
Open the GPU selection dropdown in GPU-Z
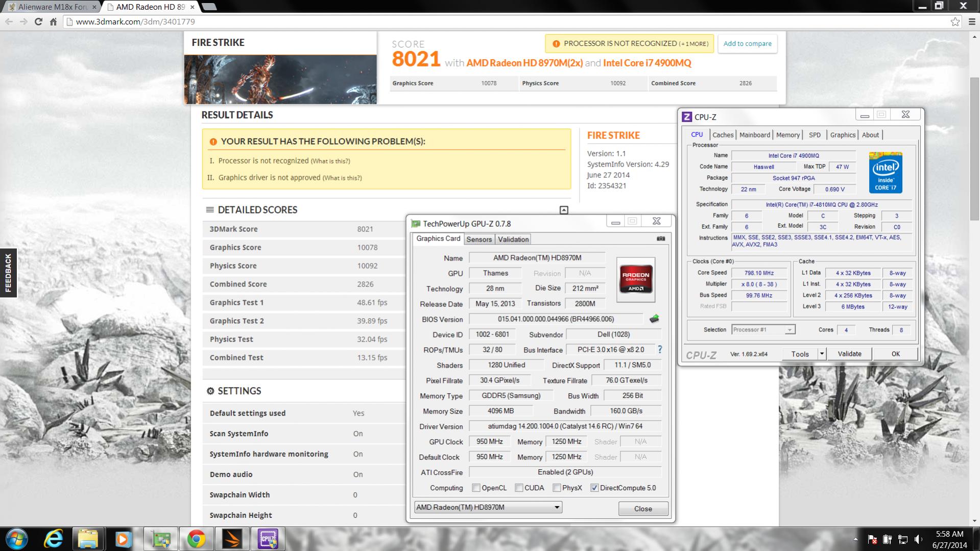tap(488, 507)
